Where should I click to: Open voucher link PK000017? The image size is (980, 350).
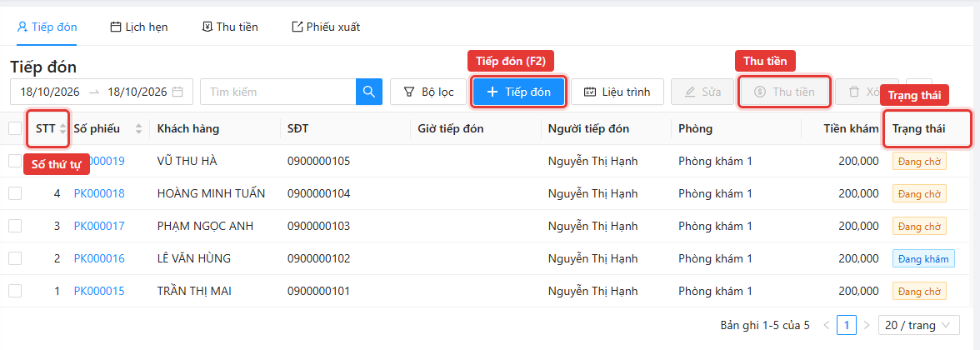pos(99,226)
